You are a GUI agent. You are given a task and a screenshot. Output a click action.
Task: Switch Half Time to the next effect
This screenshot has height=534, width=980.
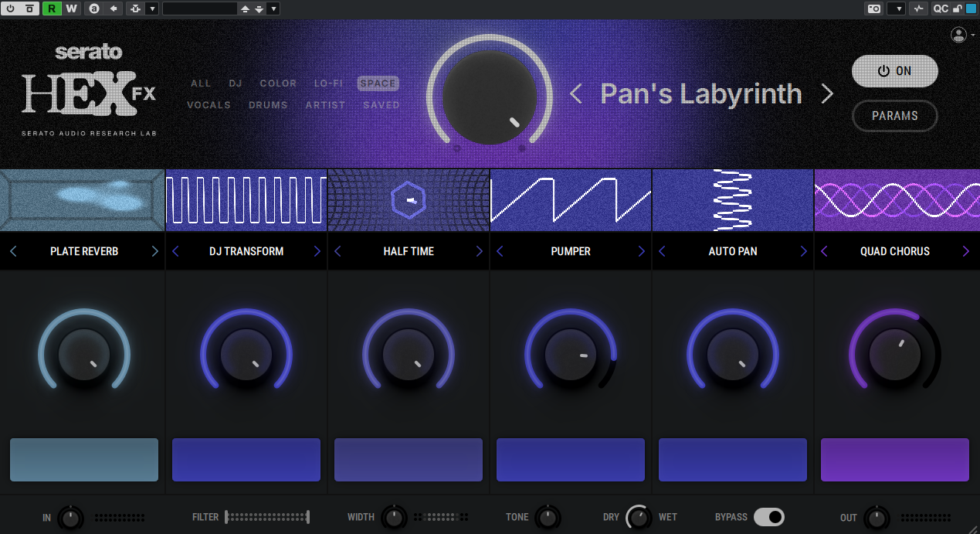(x=480, y=251)
